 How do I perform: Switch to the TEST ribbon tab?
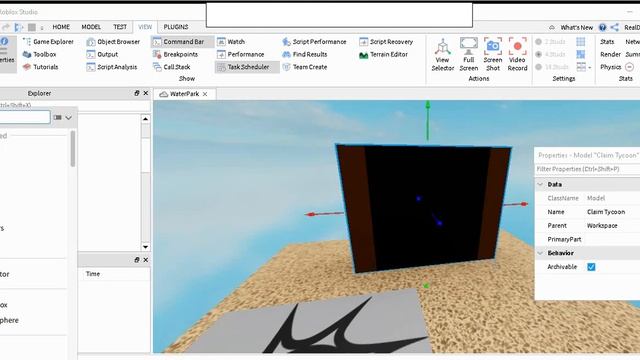click(120, 27)
